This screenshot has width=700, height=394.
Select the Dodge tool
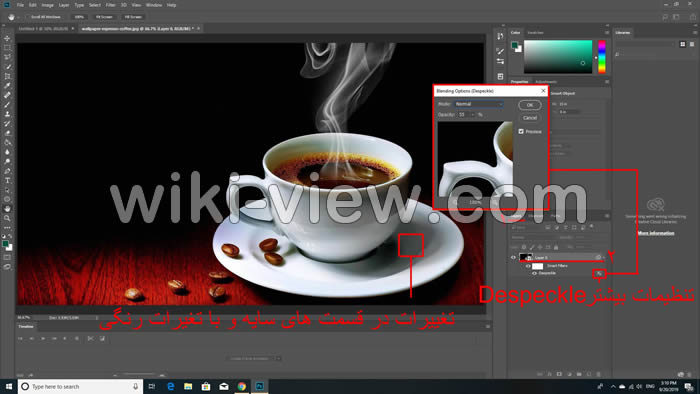(x=7, y=162)
